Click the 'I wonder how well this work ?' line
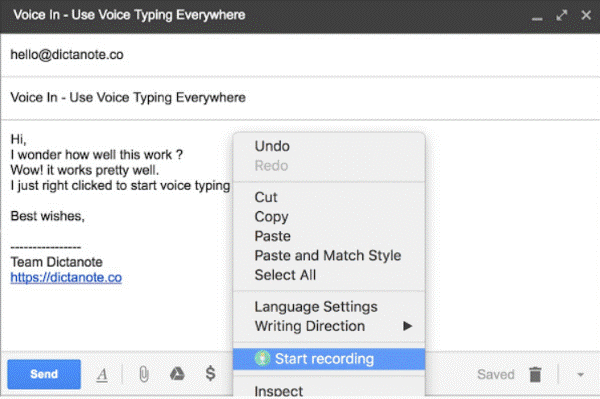The image size is (600, 399). point(96,155)
